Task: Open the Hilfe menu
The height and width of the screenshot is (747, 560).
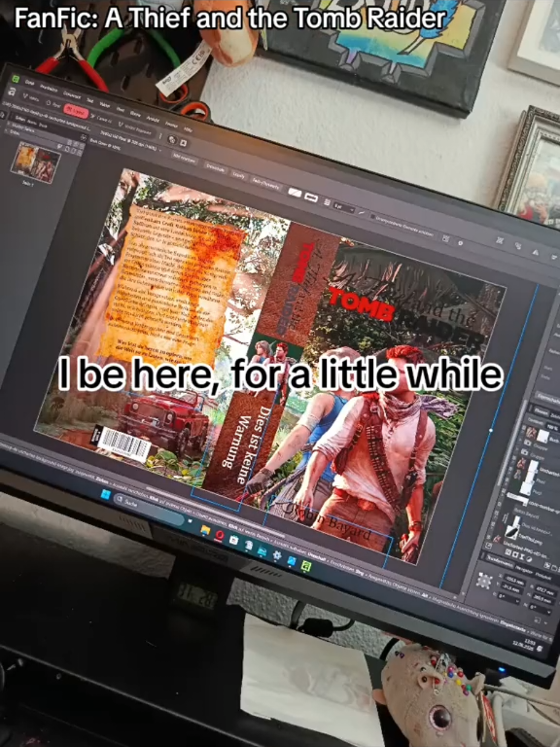Action: point(188,129)
